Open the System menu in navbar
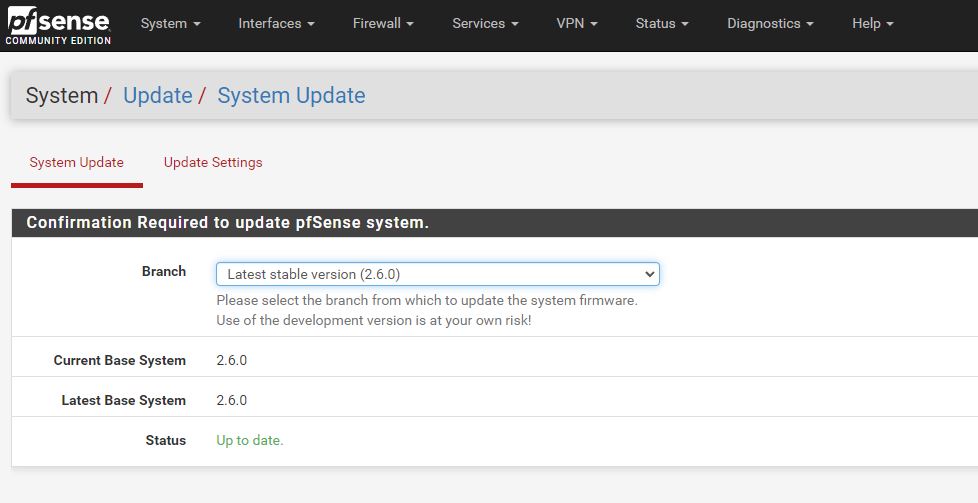This screenshot has height=503, width=978. click(x=170, y=23)
